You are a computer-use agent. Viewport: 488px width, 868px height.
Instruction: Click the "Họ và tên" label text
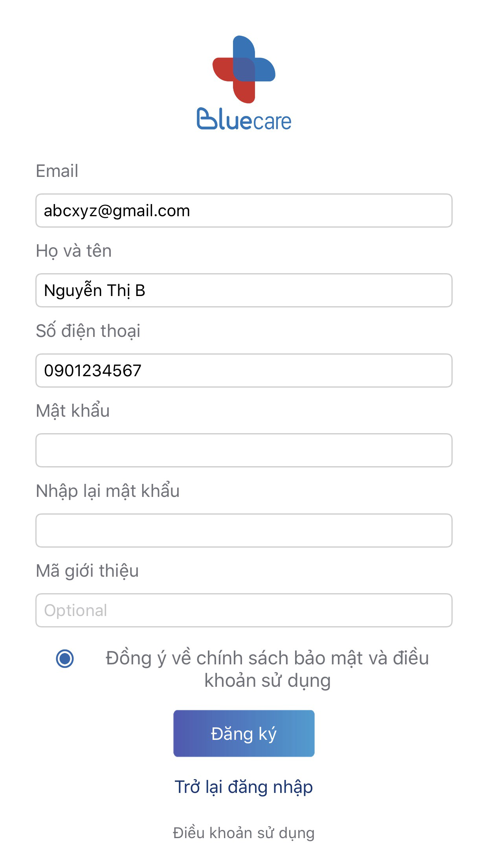tap(74, 251)
